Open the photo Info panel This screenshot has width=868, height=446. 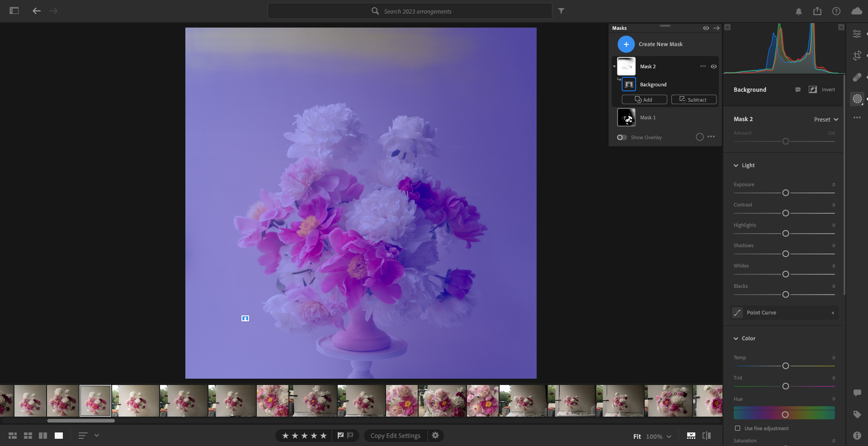point(857,436)
